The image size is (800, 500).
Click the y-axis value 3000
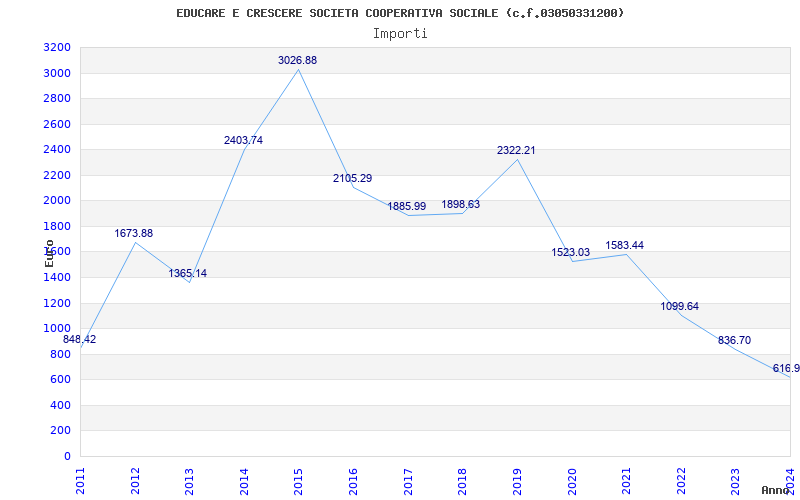point(57,73)
